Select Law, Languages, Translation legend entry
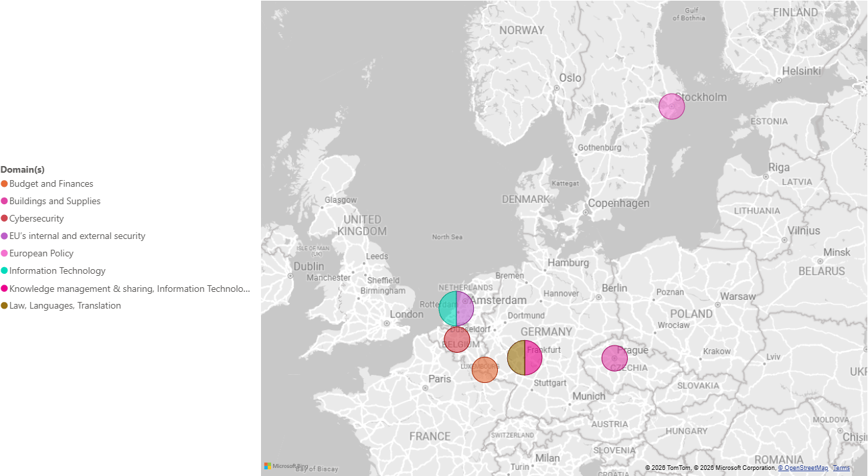 click(61, 305)
